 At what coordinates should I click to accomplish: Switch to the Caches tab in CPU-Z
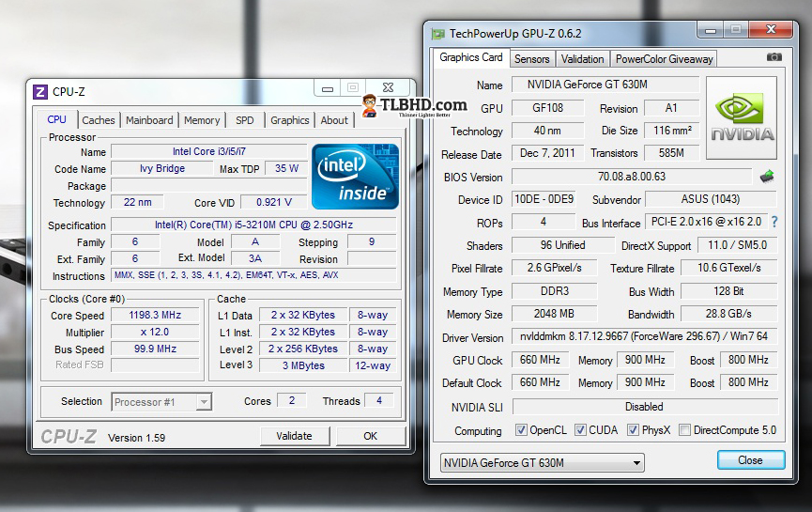pos(99,120)
